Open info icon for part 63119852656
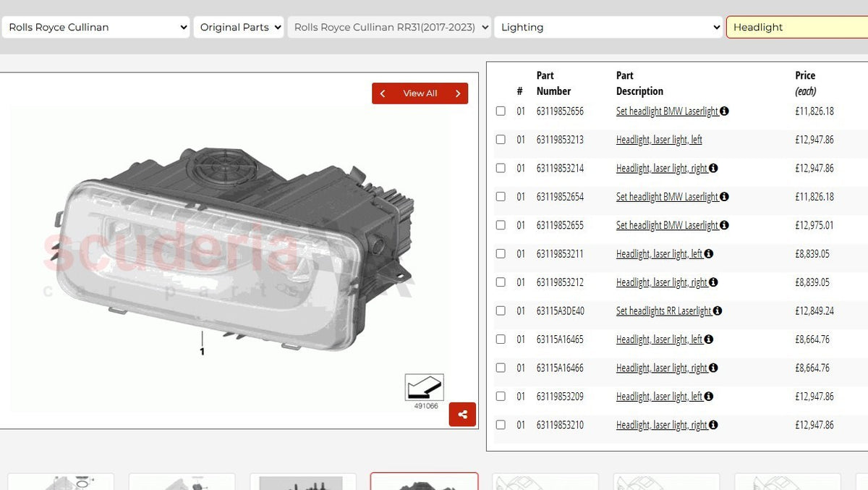 point(725,111)
